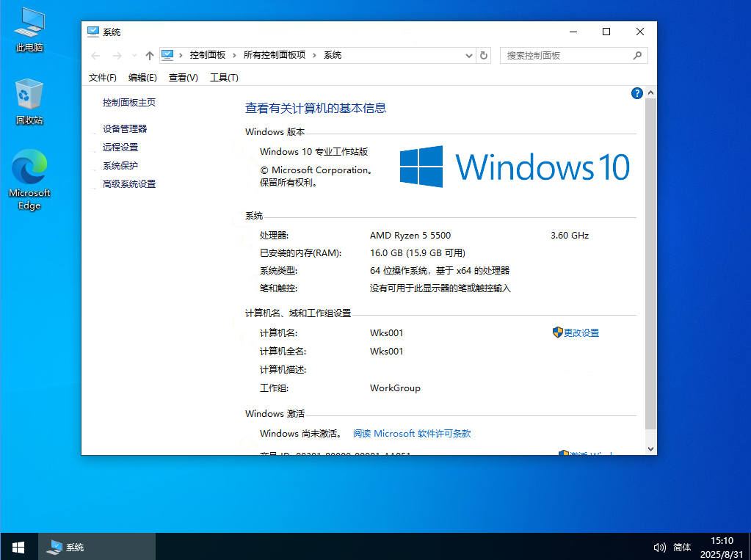The height and width of the screenshot is (560, 751).
Task: Go back with the left arrow button
Action: pyautogui.click(x=95, y=56)
